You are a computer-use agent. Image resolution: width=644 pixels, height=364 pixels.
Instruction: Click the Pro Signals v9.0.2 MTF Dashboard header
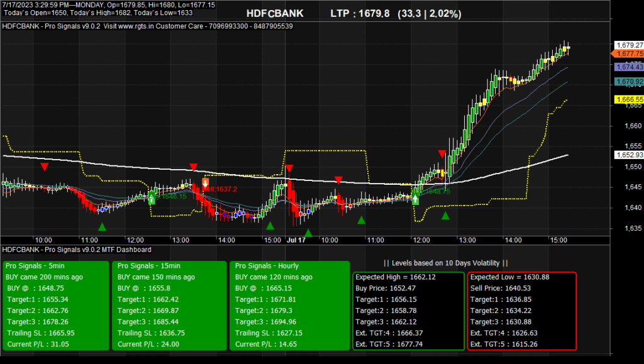click(x=77, y=250)
